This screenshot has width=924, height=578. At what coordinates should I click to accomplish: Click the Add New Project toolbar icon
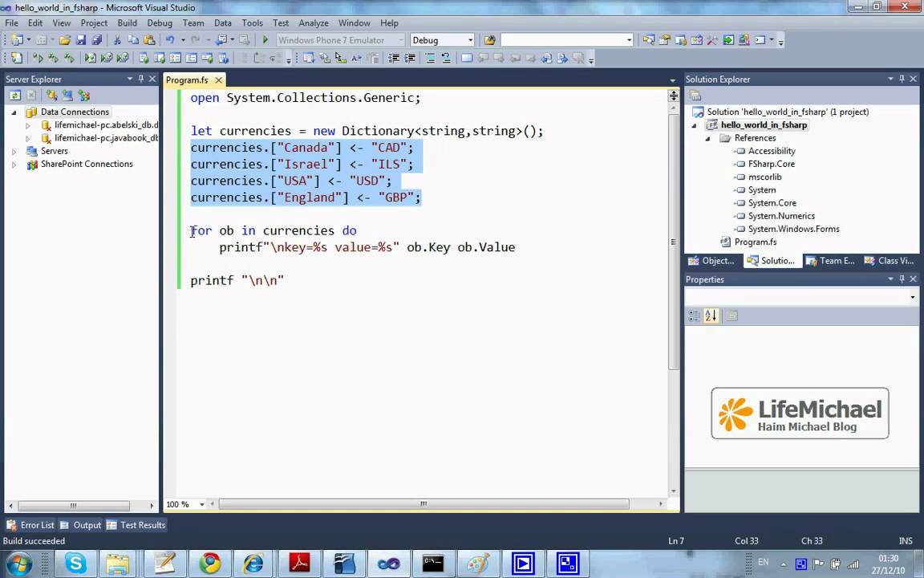(17, 40)
